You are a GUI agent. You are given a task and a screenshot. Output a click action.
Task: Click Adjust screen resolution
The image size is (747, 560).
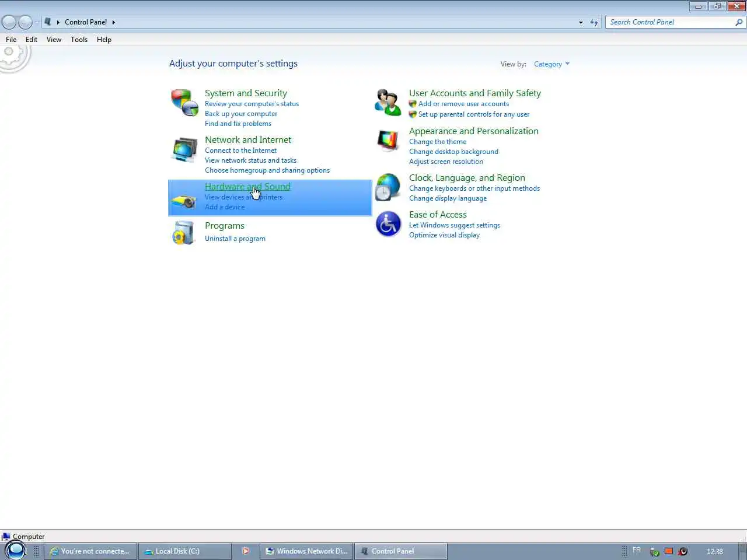(x=446, y=162)
